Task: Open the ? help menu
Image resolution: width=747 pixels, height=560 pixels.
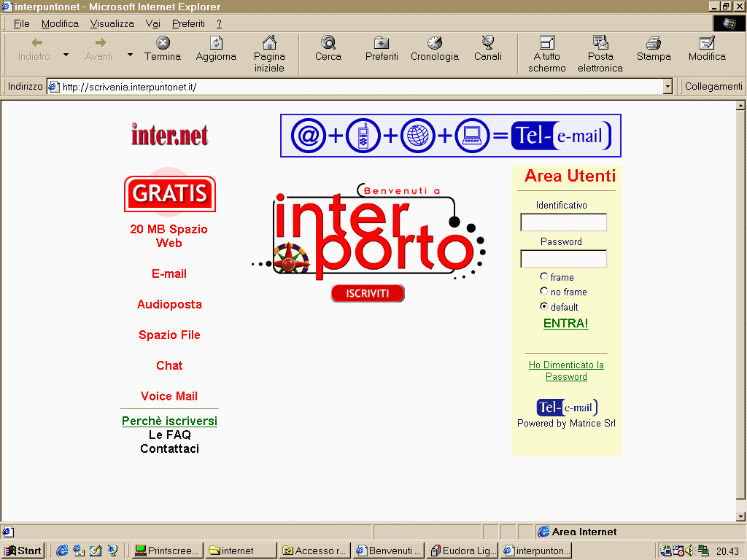Action: (219, 23)
